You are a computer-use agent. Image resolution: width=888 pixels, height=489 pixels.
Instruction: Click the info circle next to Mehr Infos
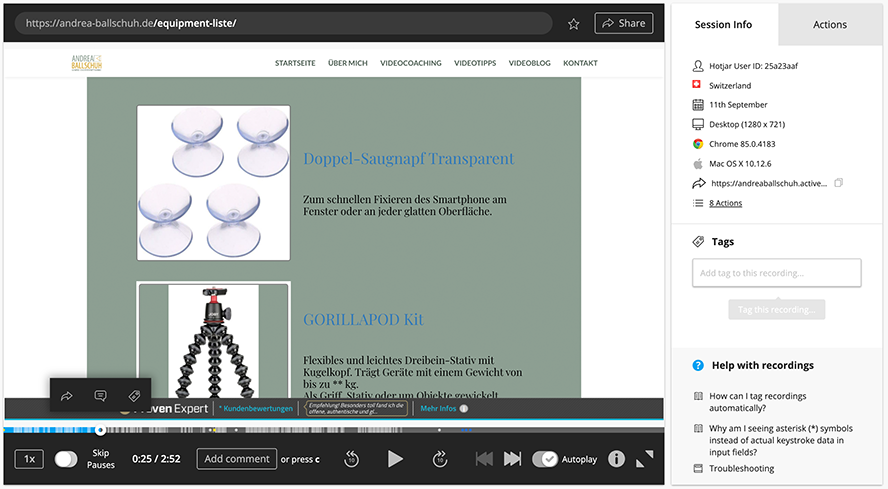[464, 409]
